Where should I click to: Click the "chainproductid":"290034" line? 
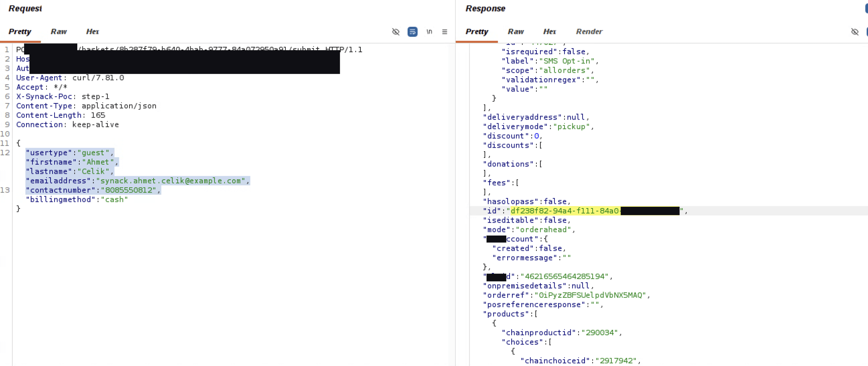561,333
